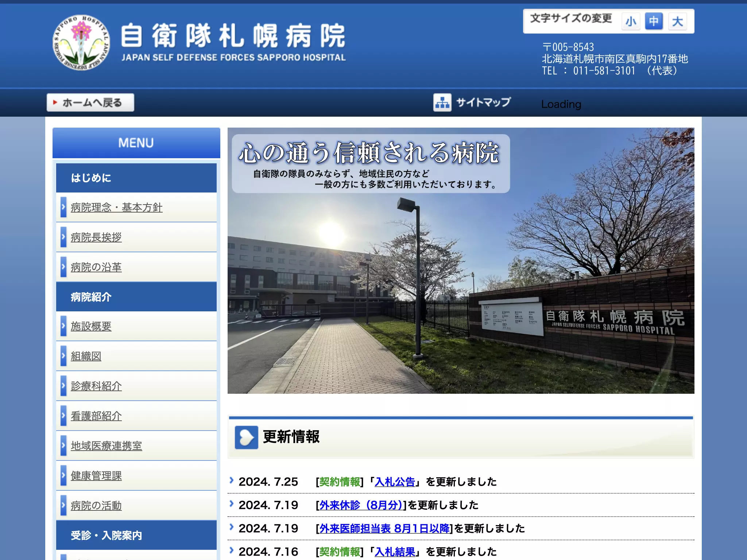Click the hospital building hero photo
This screenshot has width=747, height=560.
point(461,260)
